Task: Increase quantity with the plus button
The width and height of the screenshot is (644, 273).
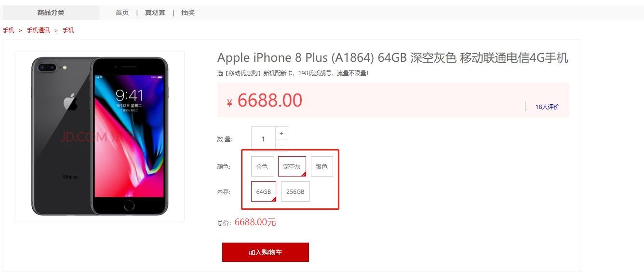Action: coord(282,133)
